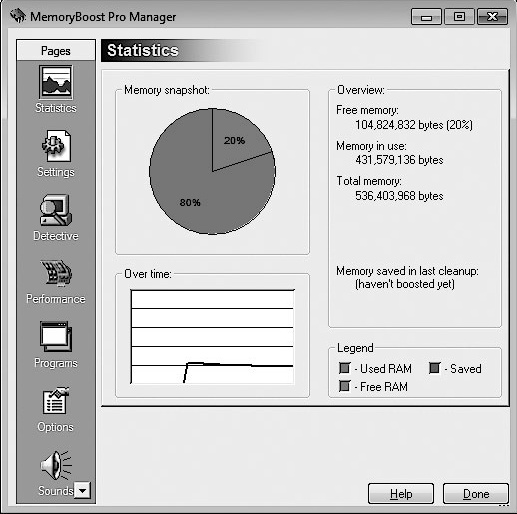Click the Used RAM legend swatch
The width and height of the screenshot is (517, 514).
pyautogui.click(x=345, y=368)
